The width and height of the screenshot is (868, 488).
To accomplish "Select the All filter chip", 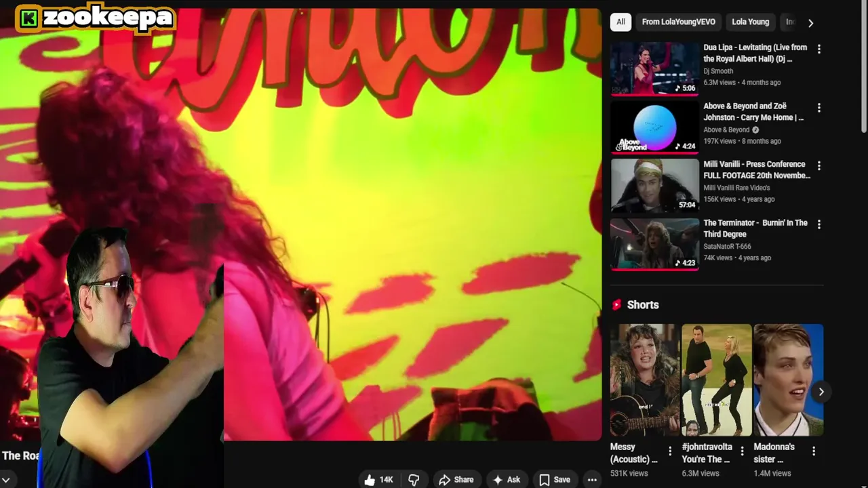I will (620, 22).
